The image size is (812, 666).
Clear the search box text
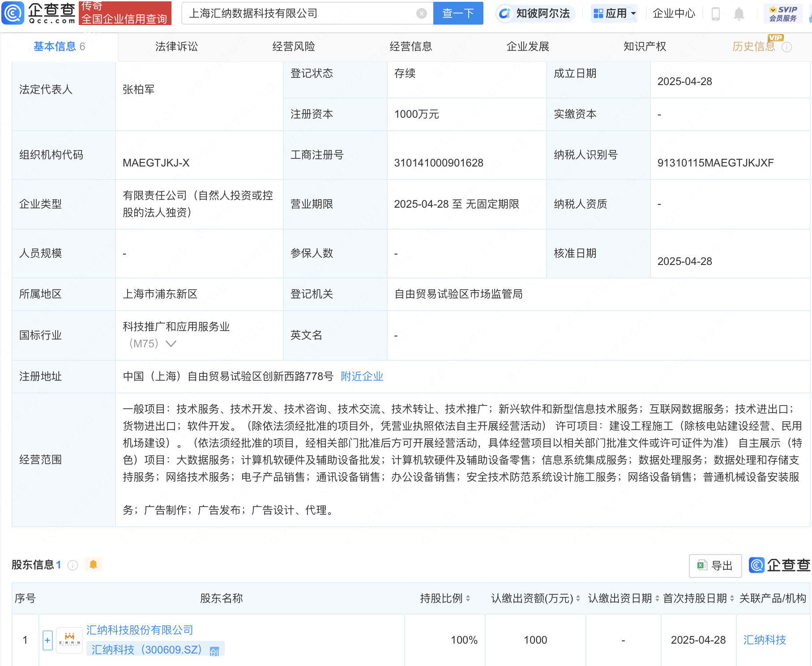tap(421, 13)
